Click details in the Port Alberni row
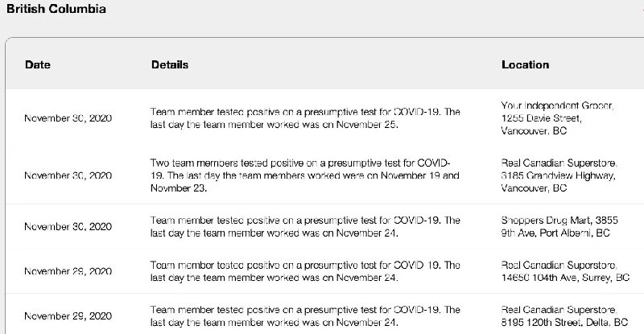This screenshot has height=334, width=644. 305,227
